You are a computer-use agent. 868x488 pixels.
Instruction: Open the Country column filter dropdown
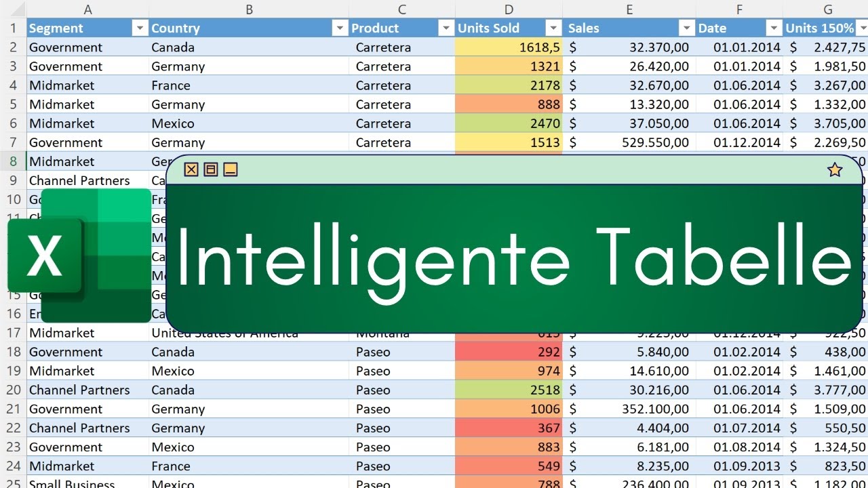339,28
